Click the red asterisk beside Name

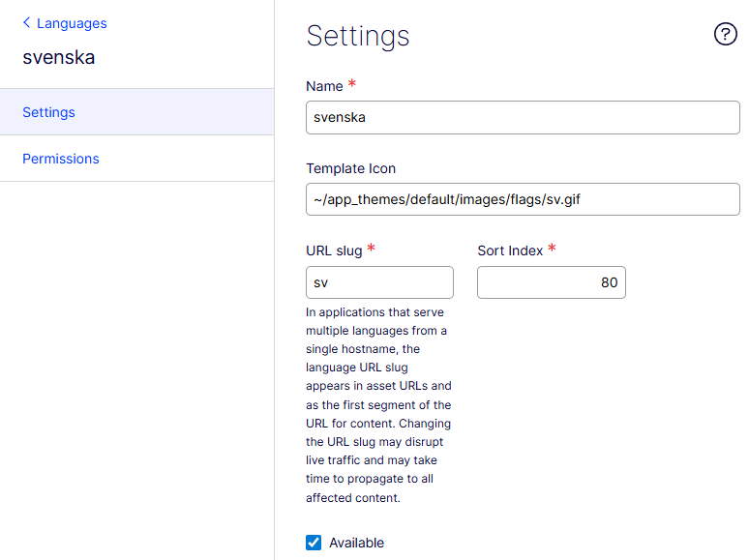(x=352, y=85)
